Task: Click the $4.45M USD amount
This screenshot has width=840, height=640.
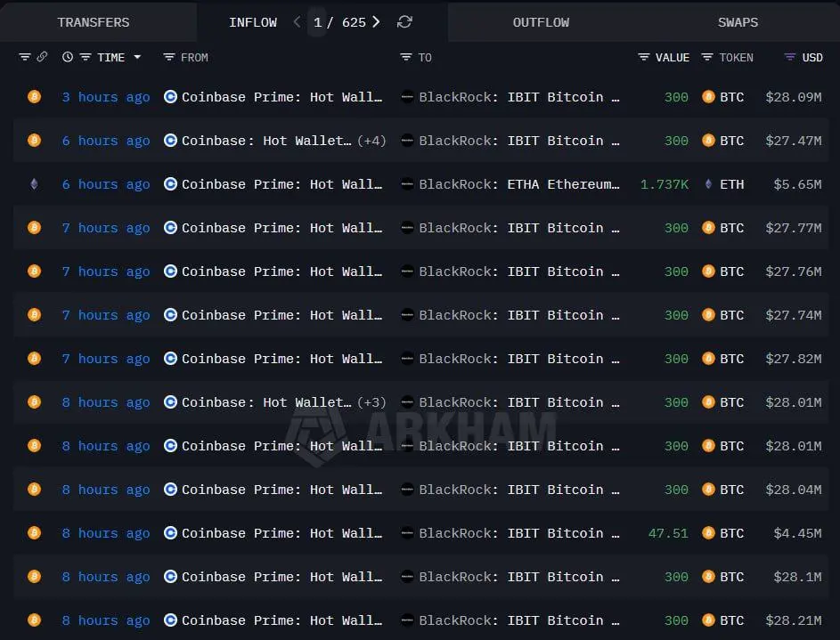Action: point(797,533)
